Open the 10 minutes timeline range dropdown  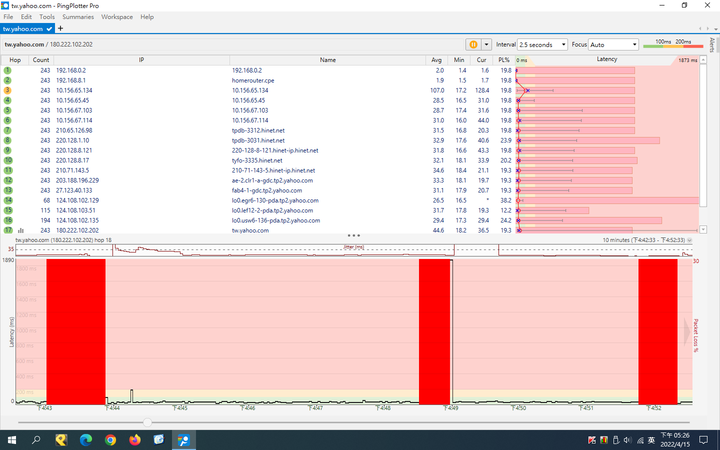[689, 240]
